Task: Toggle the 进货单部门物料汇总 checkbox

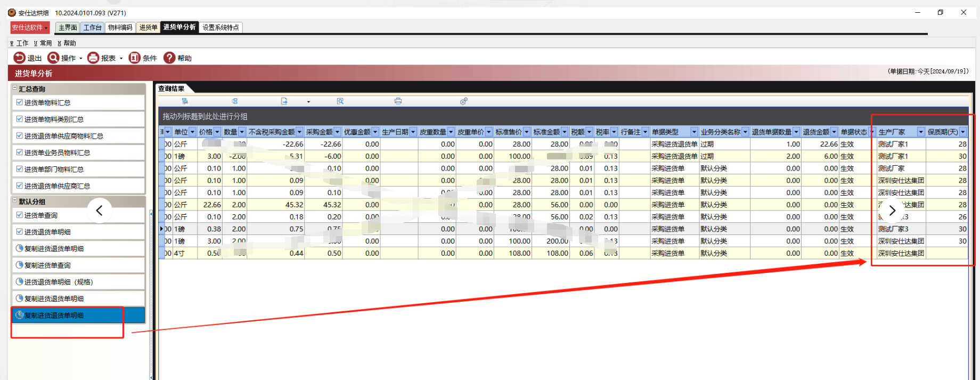Action: pos(20,169)
